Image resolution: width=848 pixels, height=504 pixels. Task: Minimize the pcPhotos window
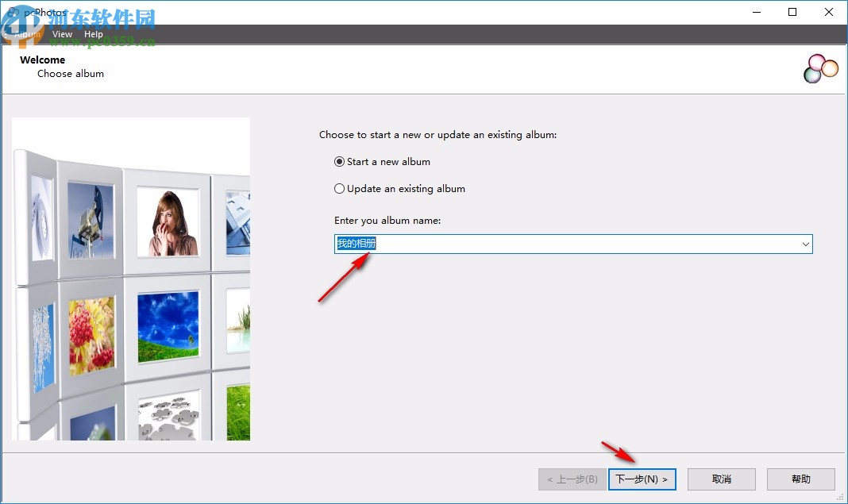pos(757,12)
